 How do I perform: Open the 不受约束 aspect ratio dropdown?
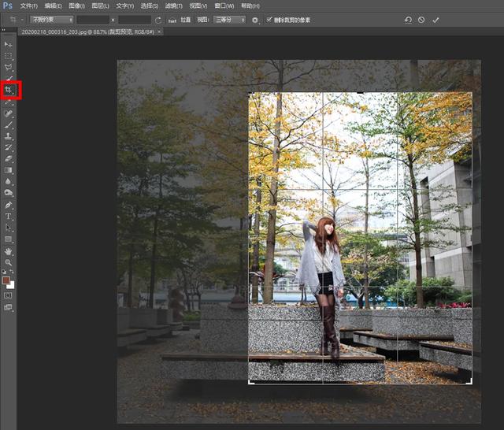click(52, 19)
